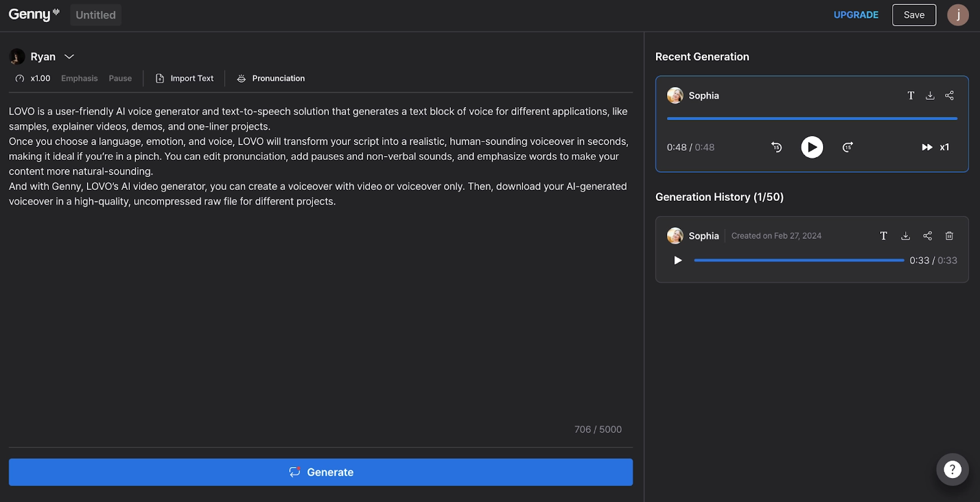Click the 0:33 / 0:33 time display

coord(933,260)
